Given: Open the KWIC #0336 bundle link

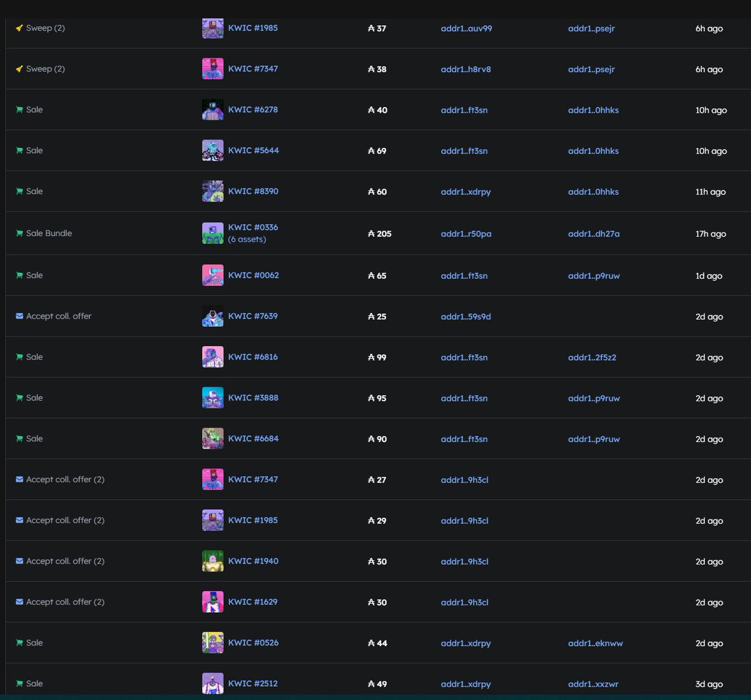Looking at the screenshot, I should [253, 227].
